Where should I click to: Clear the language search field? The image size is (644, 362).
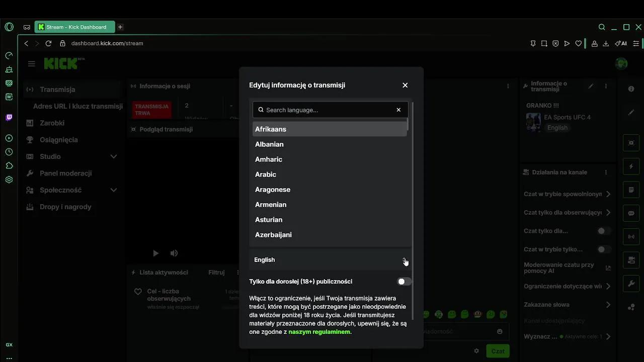tap(398, 110)
